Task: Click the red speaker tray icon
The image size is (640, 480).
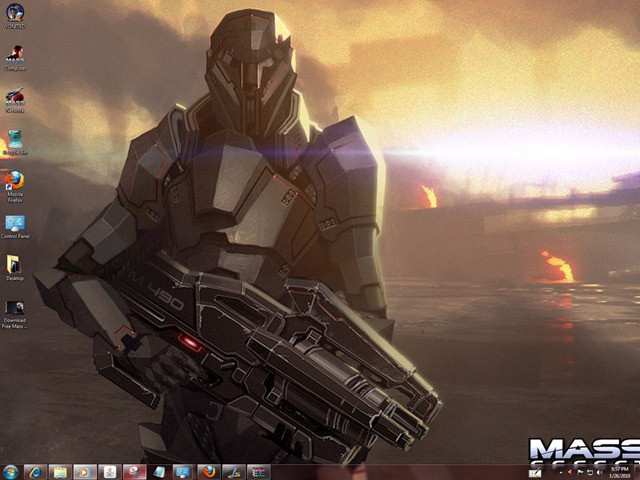Action: pyautogui.click(x=570, y=473)
